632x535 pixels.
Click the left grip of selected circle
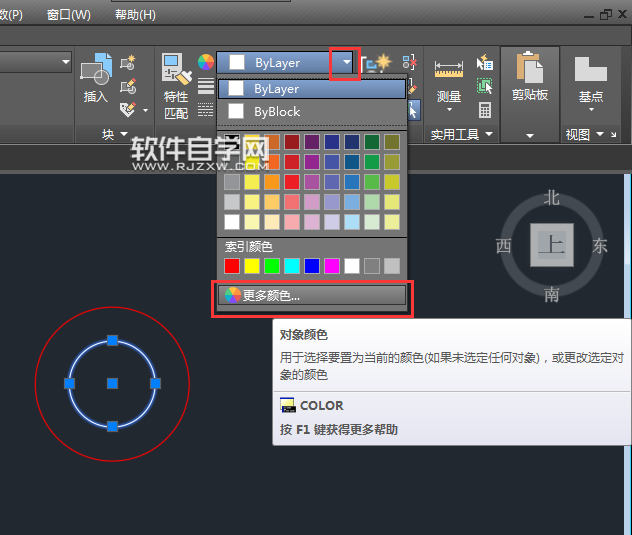click(70, 383)
